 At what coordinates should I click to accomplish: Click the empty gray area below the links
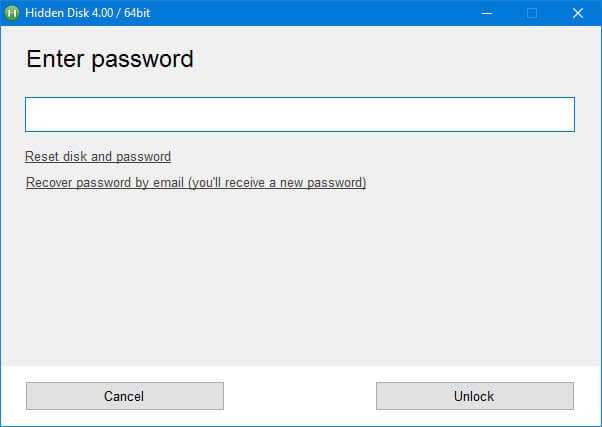(x=300, y=280)
